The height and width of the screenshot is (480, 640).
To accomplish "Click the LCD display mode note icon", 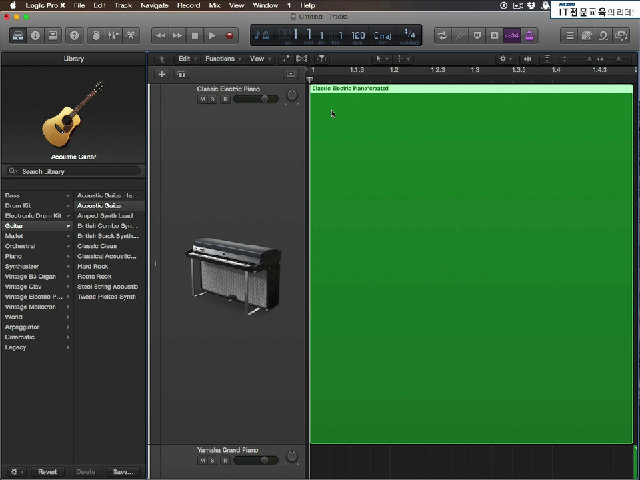I will pos(262,35).
